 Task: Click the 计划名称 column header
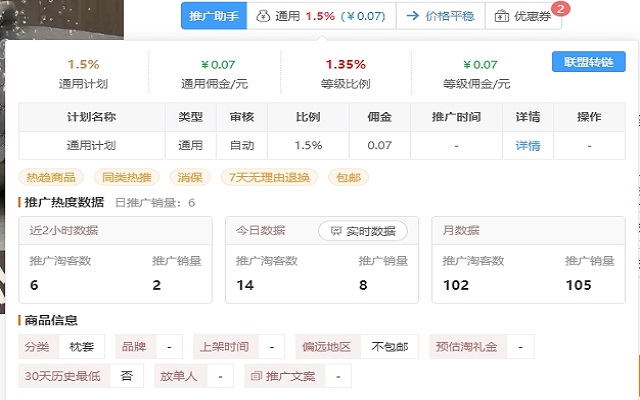(x=91, y=117)
